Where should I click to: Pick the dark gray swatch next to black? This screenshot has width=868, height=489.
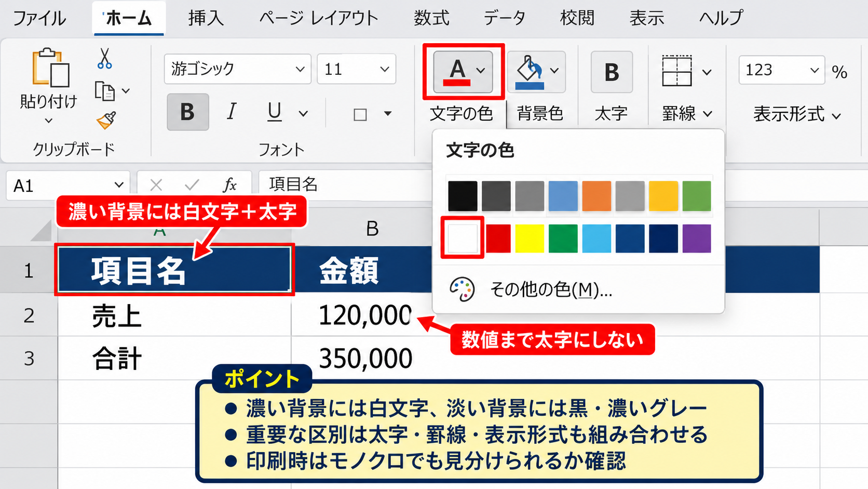coord(496,196)
